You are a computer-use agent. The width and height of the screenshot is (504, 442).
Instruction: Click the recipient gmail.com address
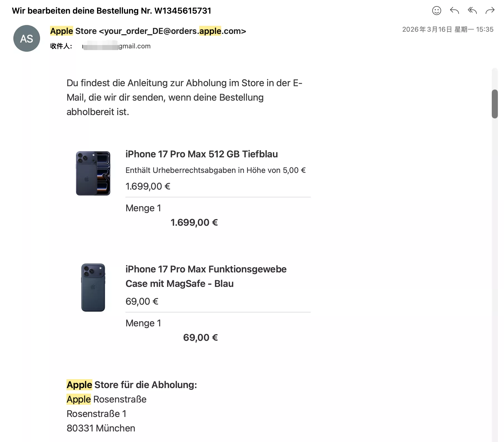(x=117, y=46)
